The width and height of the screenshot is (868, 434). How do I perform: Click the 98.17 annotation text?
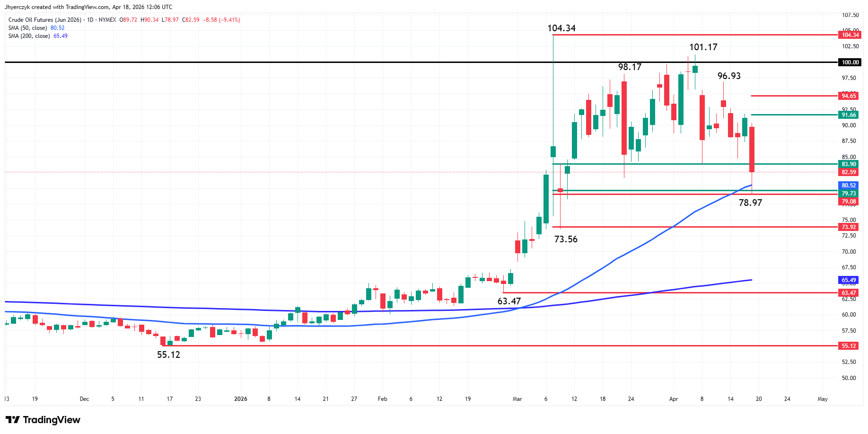coord(630,67)
